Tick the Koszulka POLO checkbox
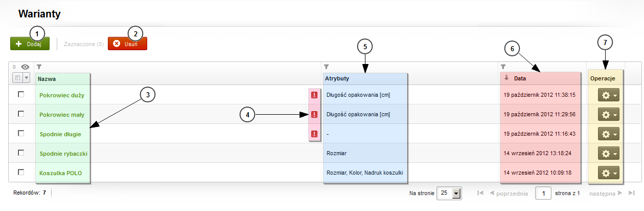The width and height of the screenshot is (644, 211). pyautogui.click(x=21, y=172)
